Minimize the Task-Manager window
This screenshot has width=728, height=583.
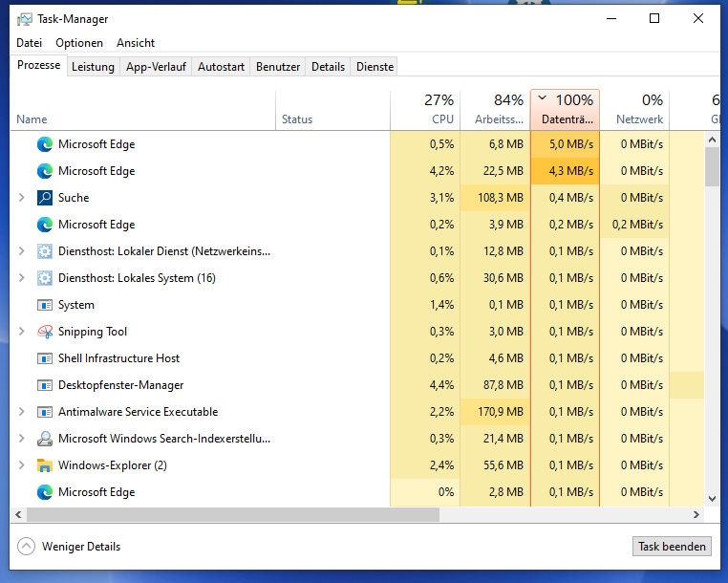tap(611, 18)
